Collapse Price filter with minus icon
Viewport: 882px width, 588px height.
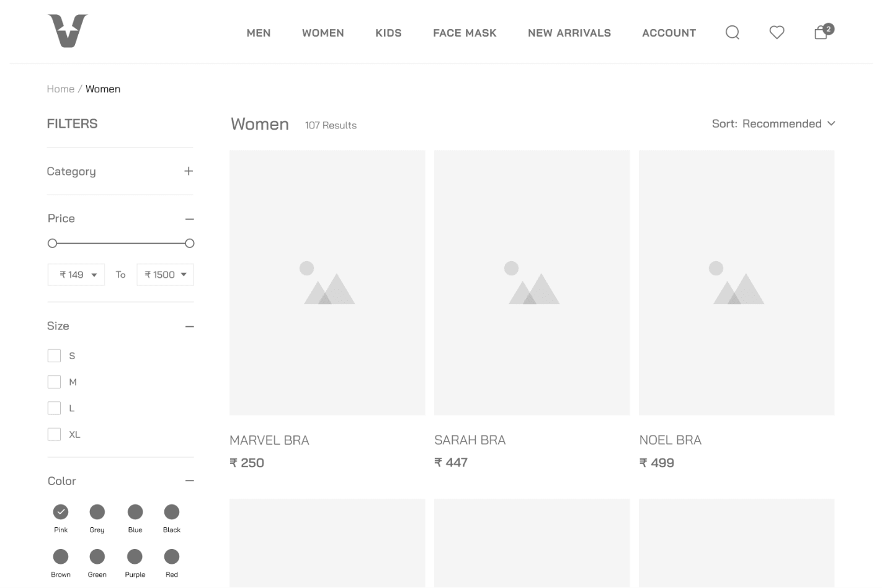[x=189, y=219]
